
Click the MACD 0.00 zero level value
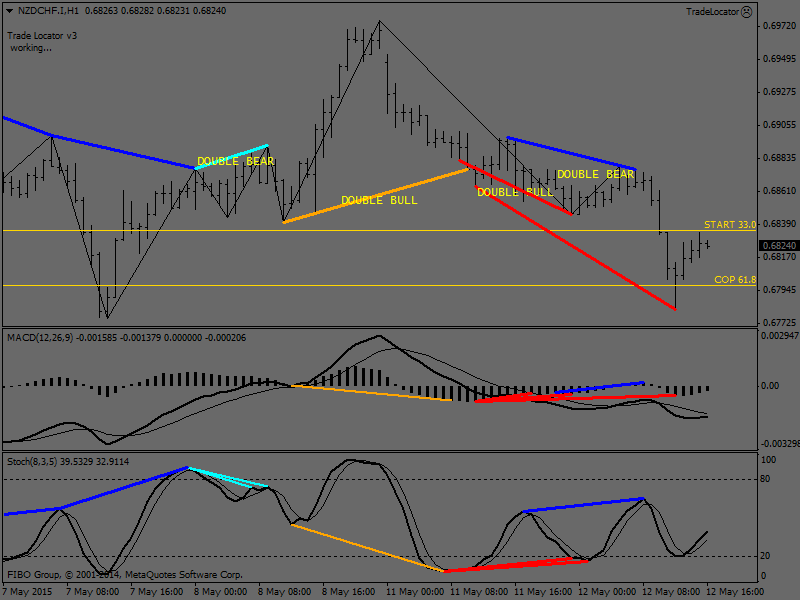point(768,386)
